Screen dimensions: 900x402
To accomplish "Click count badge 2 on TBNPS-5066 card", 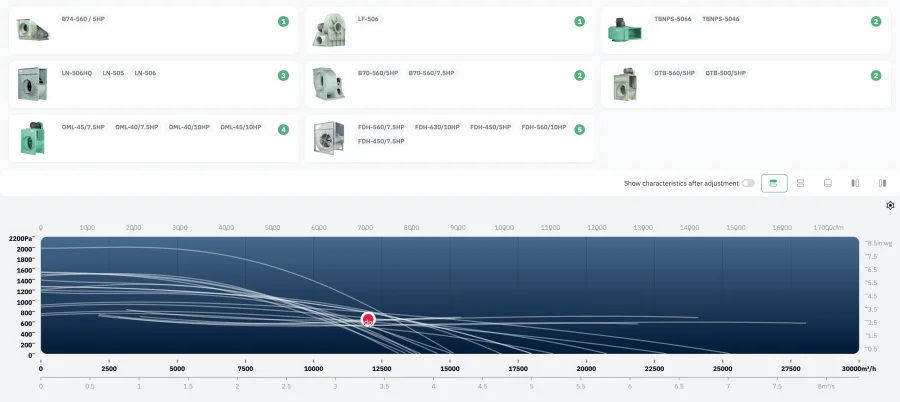I will pos(875,21).
